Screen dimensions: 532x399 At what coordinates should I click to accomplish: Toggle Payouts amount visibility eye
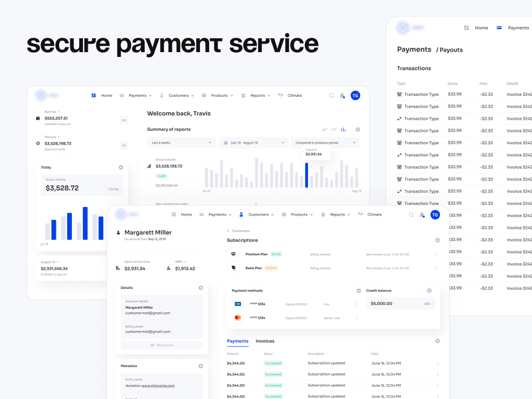(124, 146)
